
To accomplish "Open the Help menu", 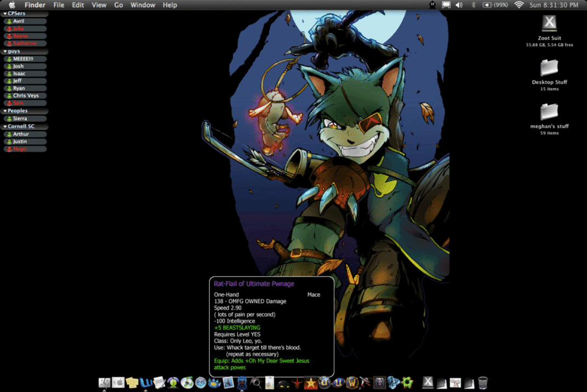I will point(169,5).
